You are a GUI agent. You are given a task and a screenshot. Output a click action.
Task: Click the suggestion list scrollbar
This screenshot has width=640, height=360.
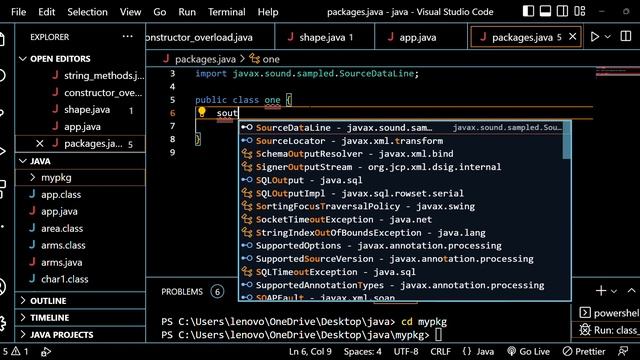[x=567, y=140]
